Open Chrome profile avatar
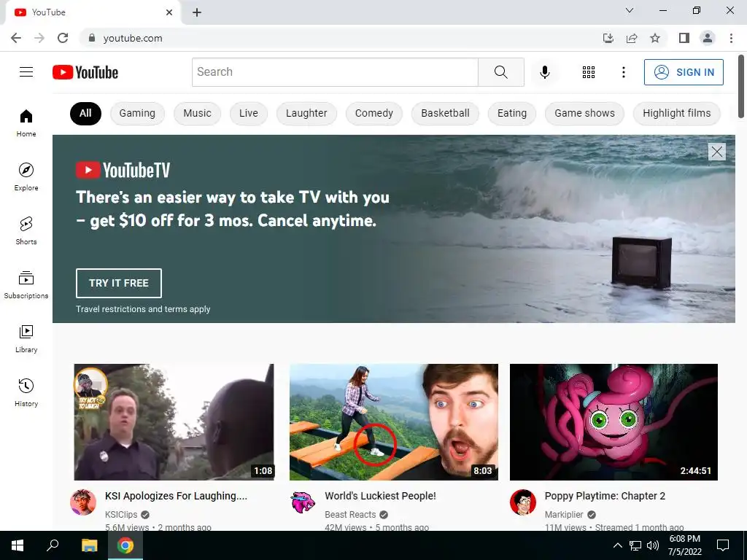This screenshot has width=747, height=560. click(708, 38)
